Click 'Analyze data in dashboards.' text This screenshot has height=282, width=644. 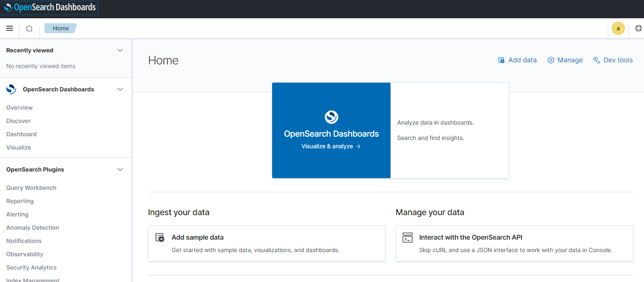coord(435,123)
